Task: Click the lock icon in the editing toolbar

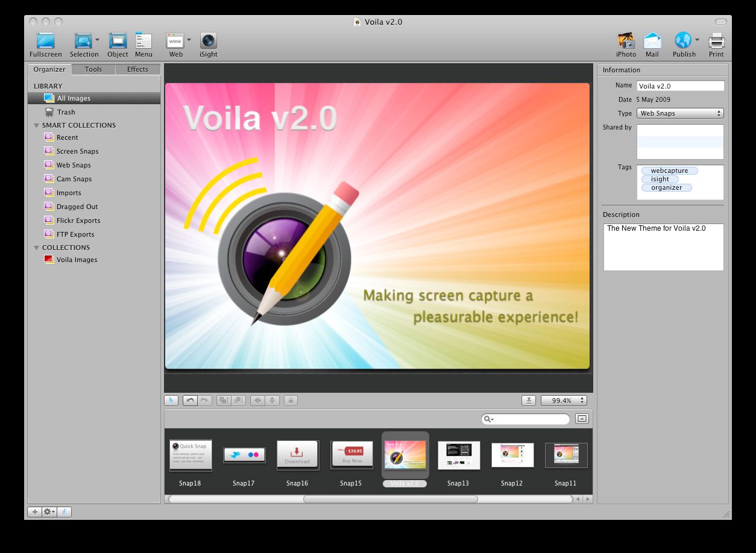Action: 291,400
